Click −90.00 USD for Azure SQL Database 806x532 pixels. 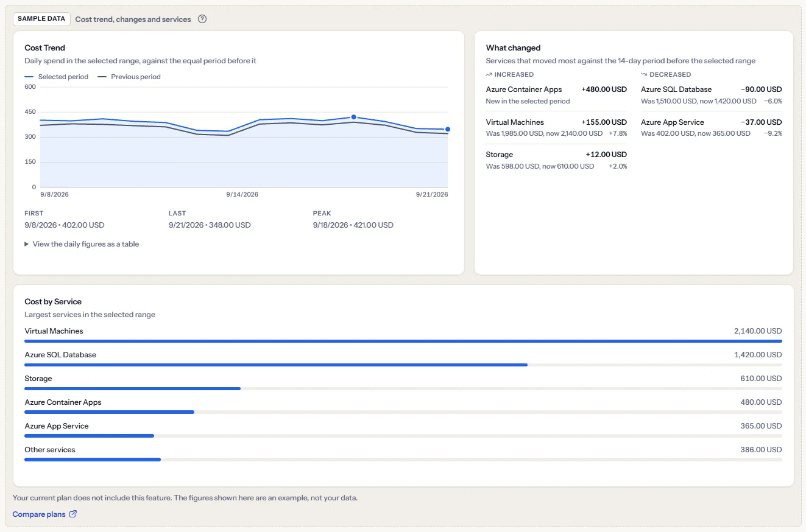click(x=762, y=89)
